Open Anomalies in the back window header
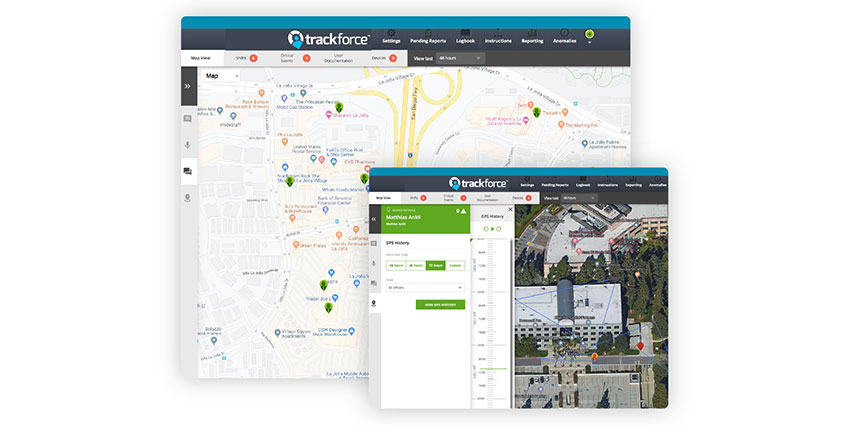This screenshot has height=425, width=850. coord(564,36)
